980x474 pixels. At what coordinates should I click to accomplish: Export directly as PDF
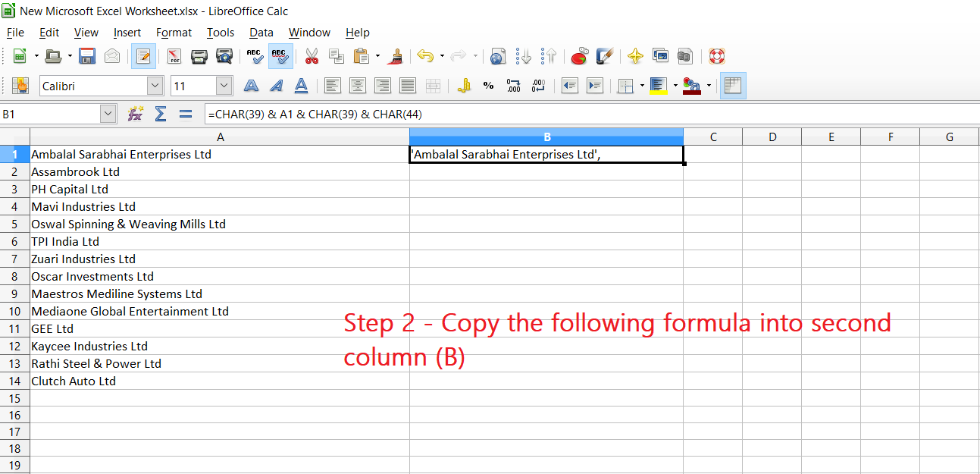click(x=174, y=56)
